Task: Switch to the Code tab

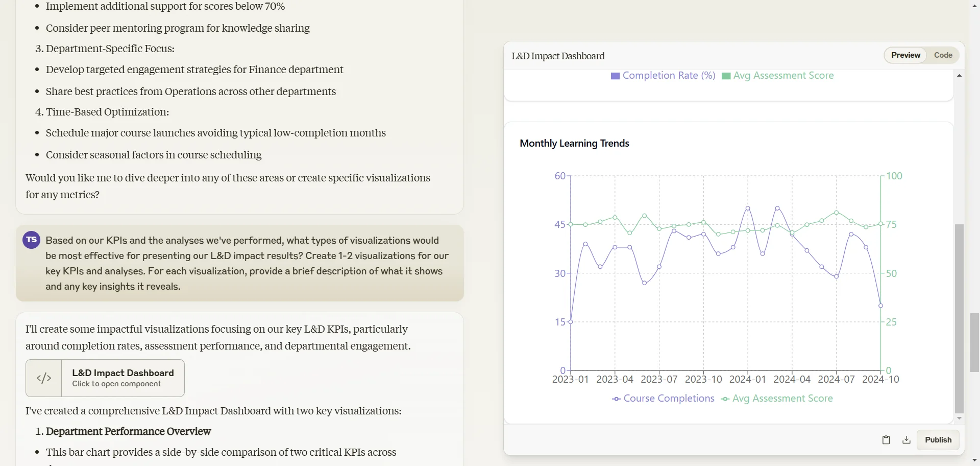Action: click(x=943, y=55)
